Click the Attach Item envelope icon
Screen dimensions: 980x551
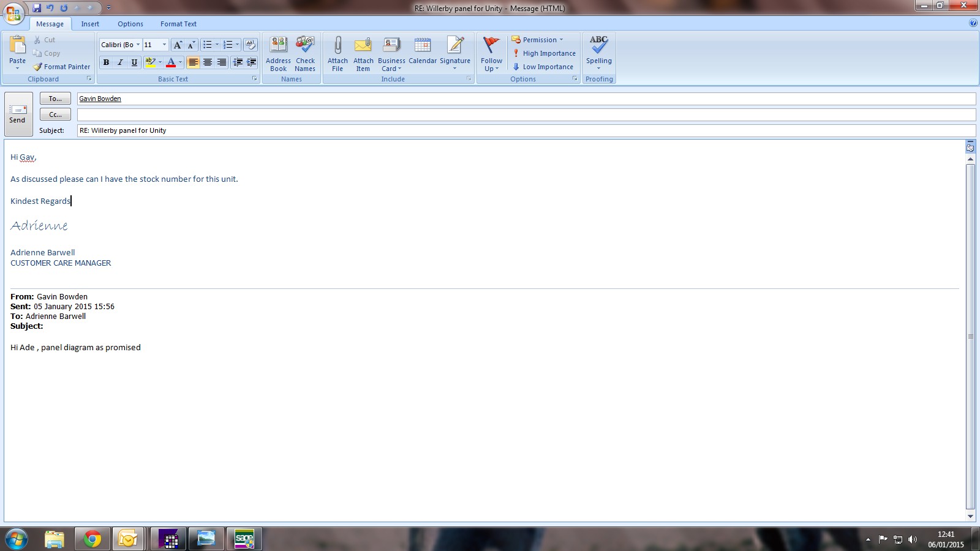pos(363,46)
